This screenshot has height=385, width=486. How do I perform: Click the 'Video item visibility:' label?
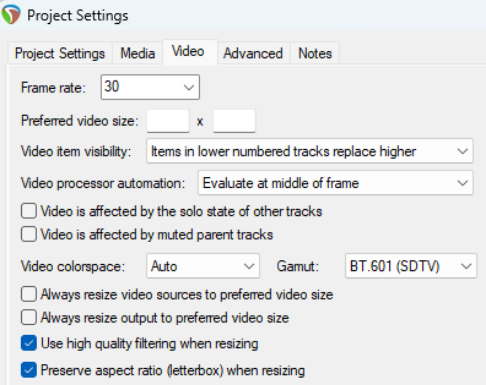click(76, 152)
